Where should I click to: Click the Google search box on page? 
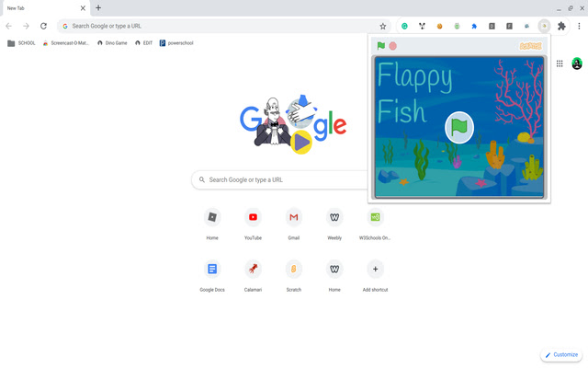click(279, 180)
